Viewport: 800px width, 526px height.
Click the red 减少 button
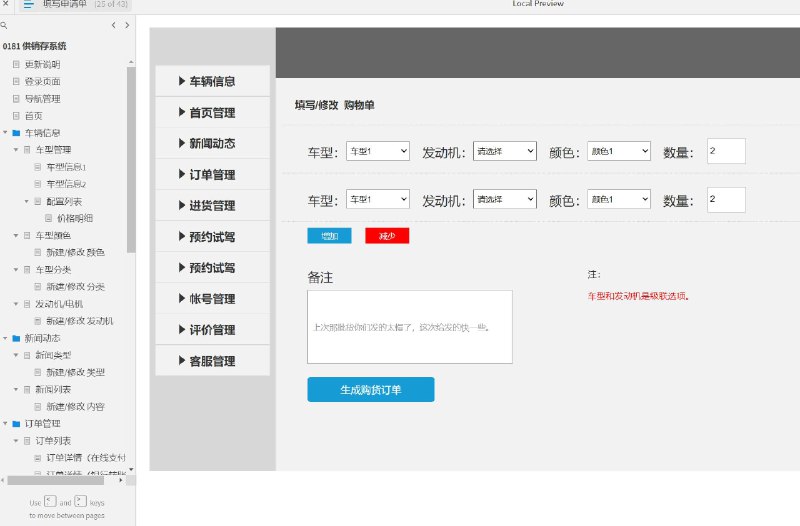(387, 236)
